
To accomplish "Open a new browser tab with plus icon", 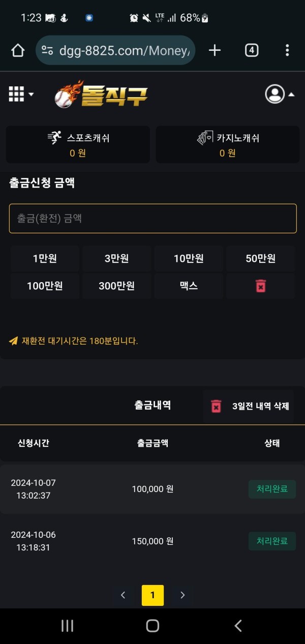I will pyautogui.click(x=215, y=50).
